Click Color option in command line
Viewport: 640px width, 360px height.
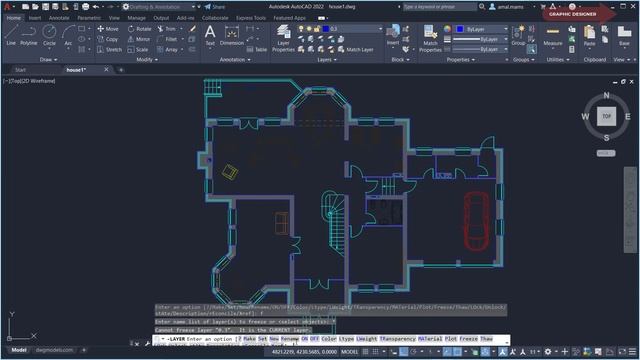click(x=329, y=339)
